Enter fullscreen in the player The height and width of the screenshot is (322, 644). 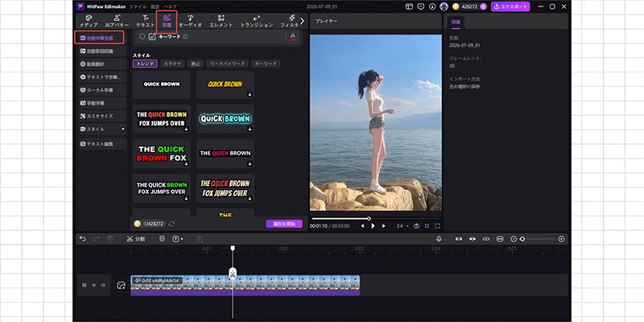coord(437,226)
